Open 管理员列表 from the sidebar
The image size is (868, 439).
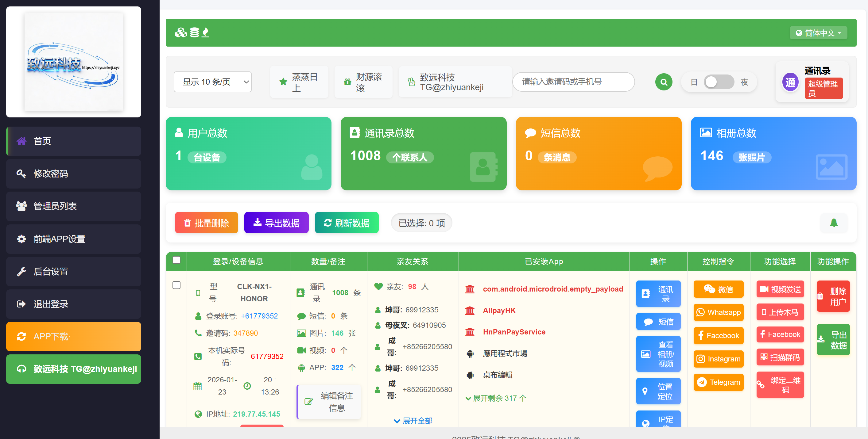point(73,206)
